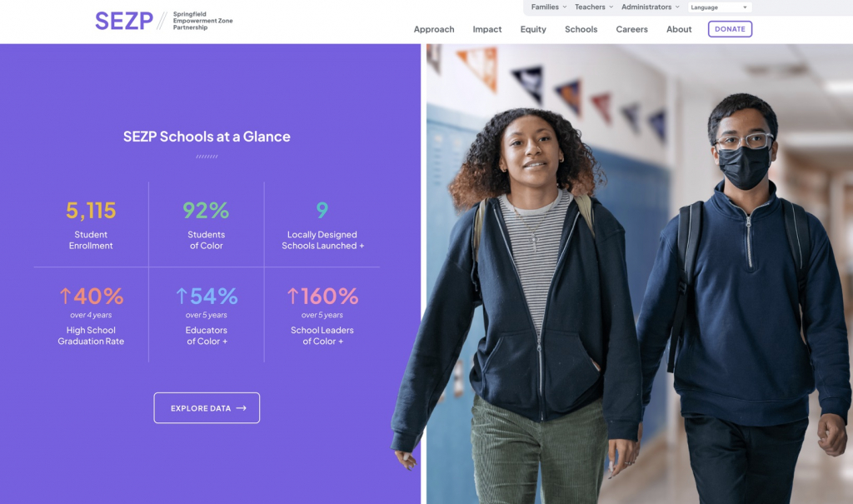Image resolution: width=853 pixels, height=504 pixels.
Task: Click the up arrow next to 40%
Action: [x=65, y=296]
